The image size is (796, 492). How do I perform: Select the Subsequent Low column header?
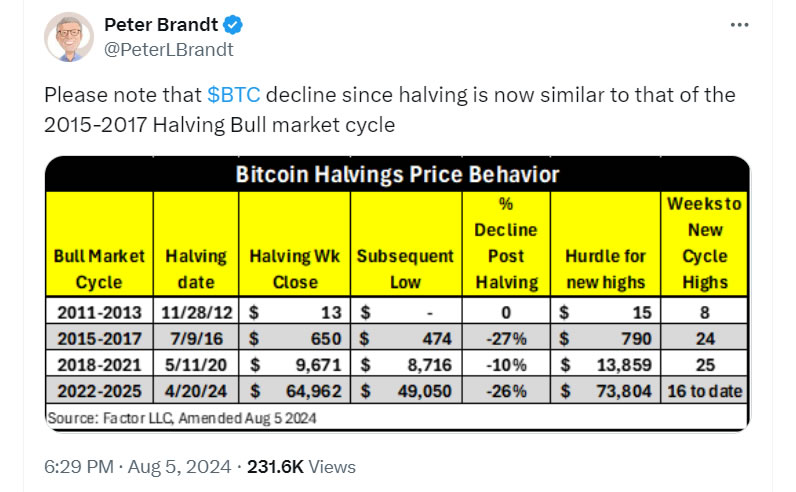coord(405,270)
